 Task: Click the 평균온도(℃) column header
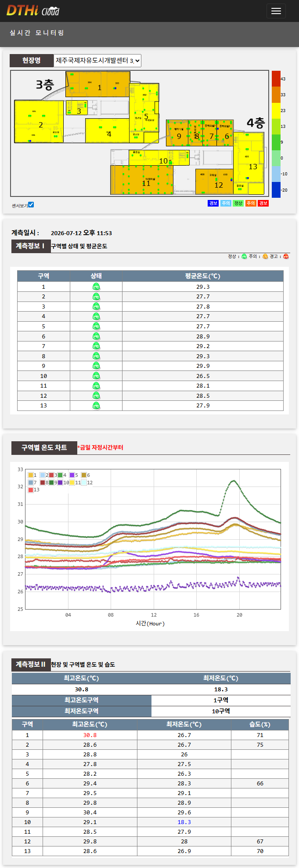[x=203, y=276]
